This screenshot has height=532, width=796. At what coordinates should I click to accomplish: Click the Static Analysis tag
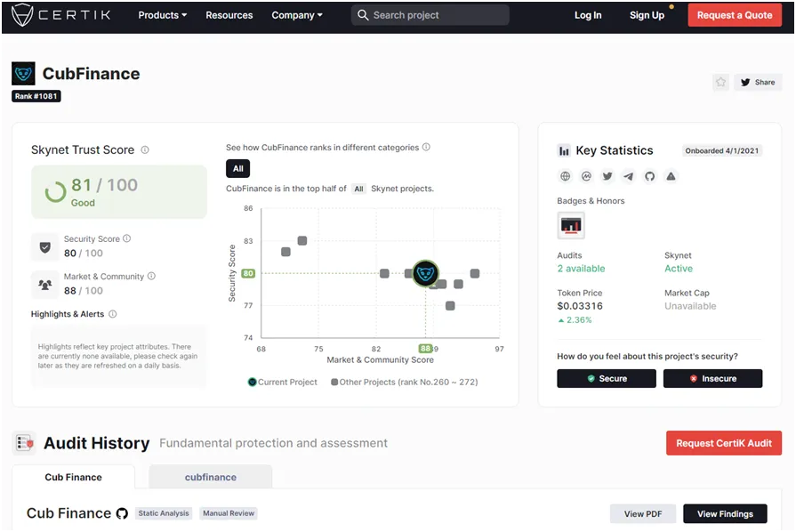[164, 513]
